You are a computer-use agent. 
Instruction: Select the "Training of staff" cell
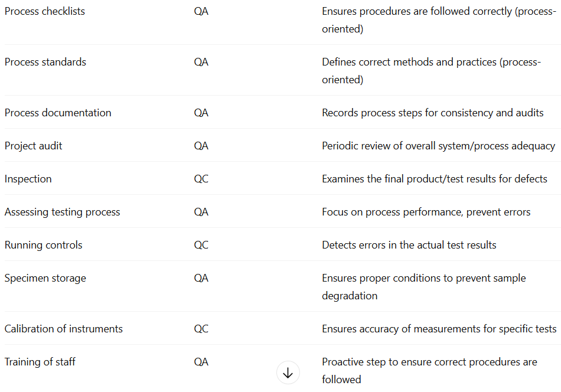click(x=40, y=362)
